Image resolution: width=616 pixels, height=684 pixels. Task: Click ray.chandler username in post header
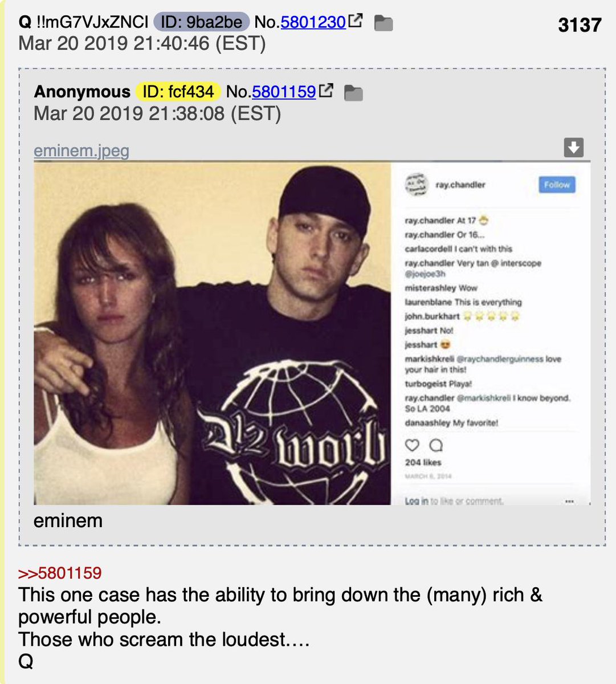[460, 185]
